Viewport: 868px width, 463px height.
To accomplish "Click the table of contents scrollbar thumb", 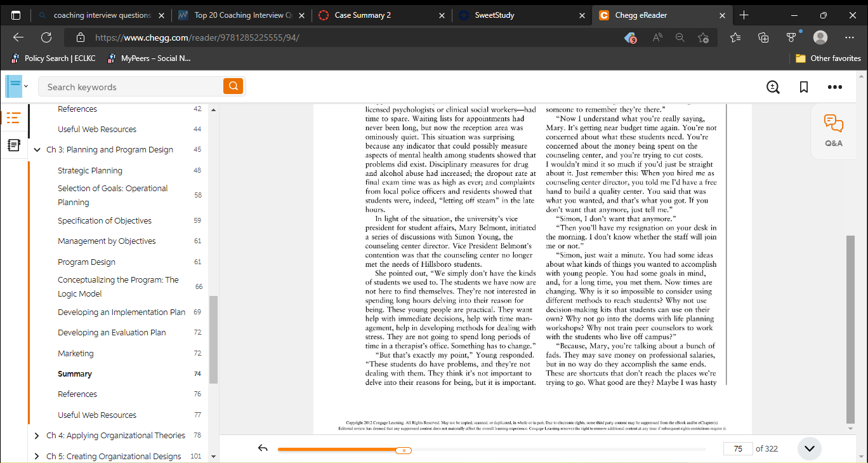I will 213,340.
